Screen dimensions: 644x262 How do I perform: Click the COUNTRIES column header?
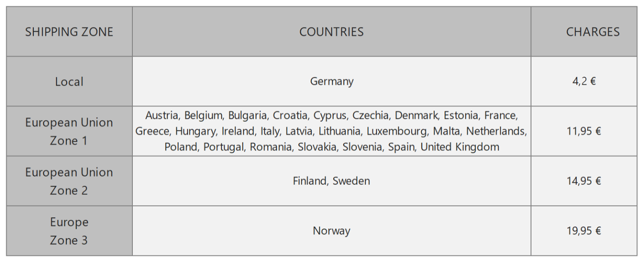point(331,32)
